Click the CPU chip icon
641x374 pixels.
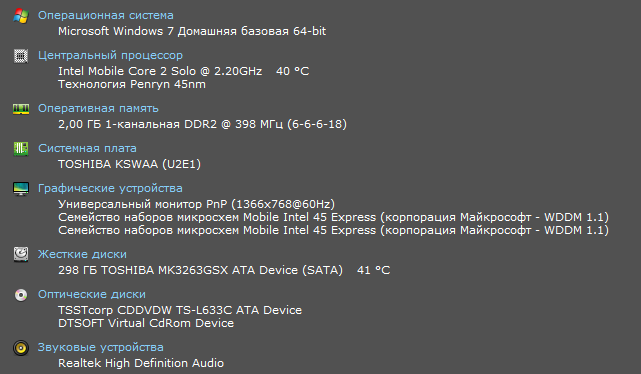click(21, 56)
